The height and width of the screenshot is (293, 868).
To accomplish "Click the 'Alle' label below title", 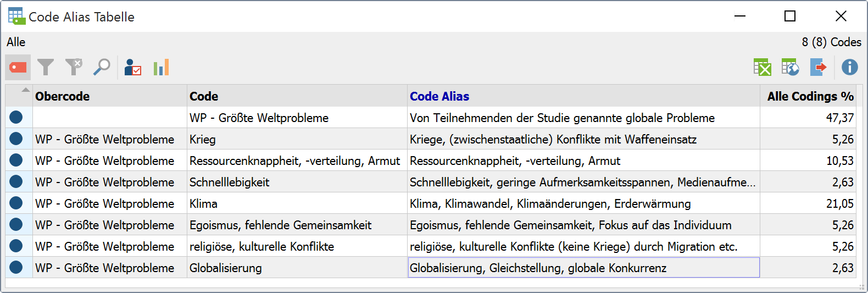I will pos(16,42).
